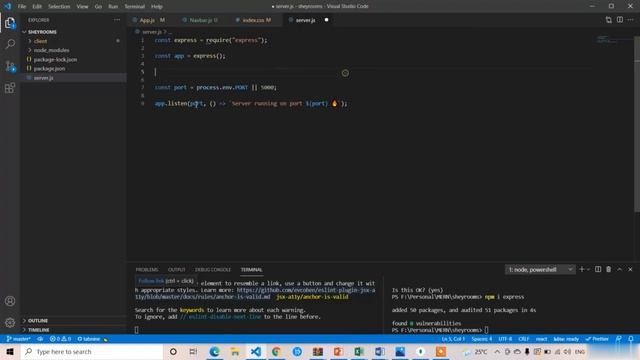Open the Windows Start menu
Screen dimensions: 640x360
point(10,351)
